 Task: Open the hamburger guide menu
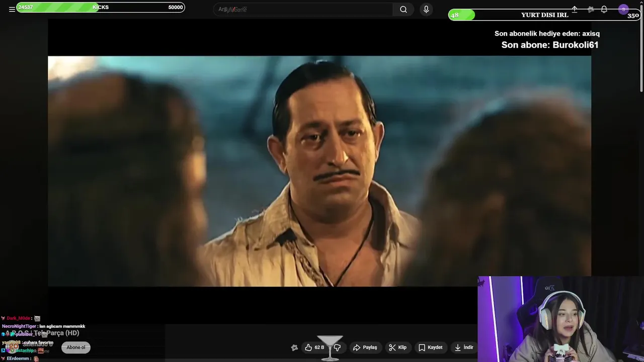(12, 9)
